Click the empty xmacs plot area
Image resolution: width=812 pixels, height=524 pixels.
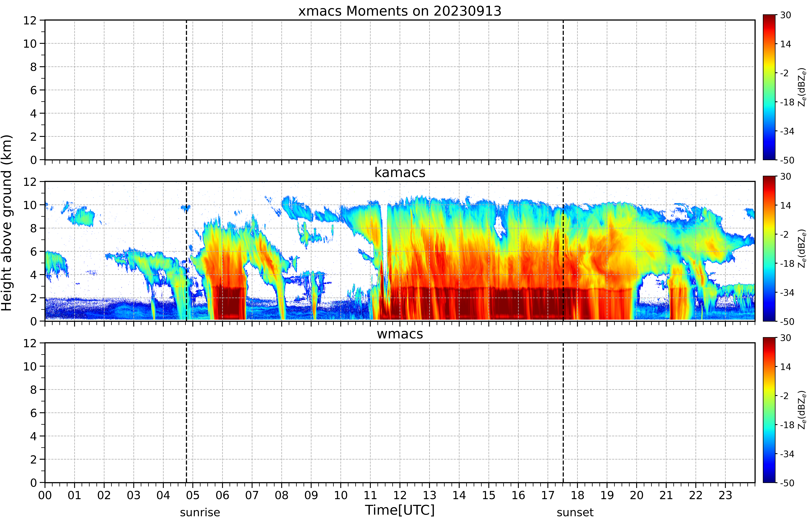coord(400,90)
